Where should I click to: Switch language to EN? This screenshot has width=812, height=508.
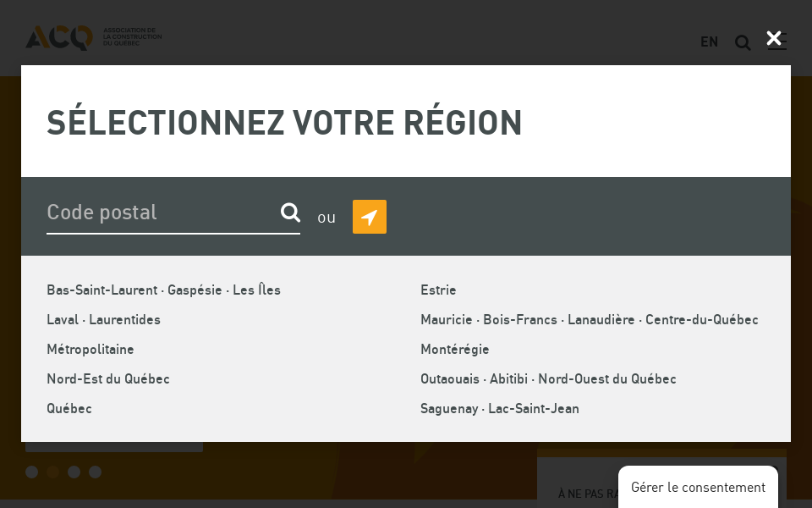tap(709, 41)
